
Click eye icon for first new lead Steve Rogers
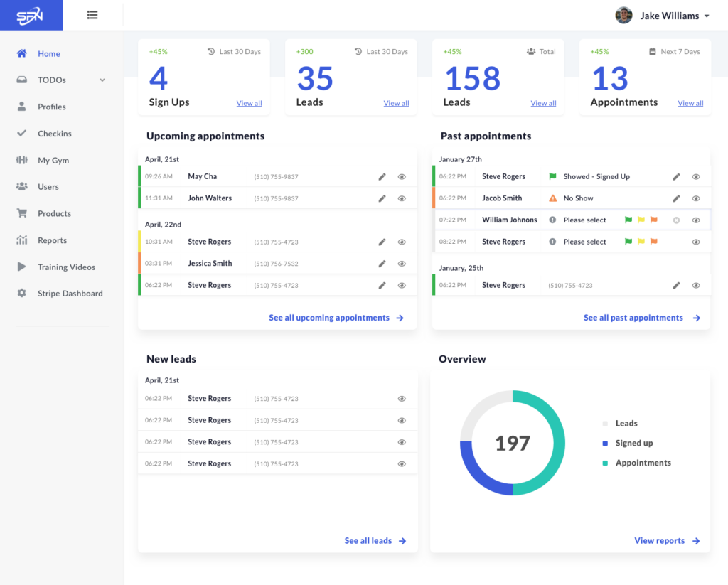402,399
